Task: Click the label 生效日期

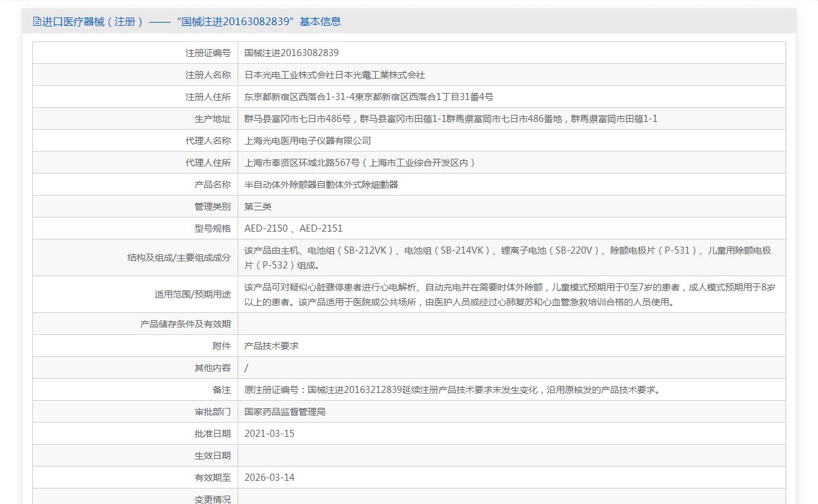Action: pos(212,456)
